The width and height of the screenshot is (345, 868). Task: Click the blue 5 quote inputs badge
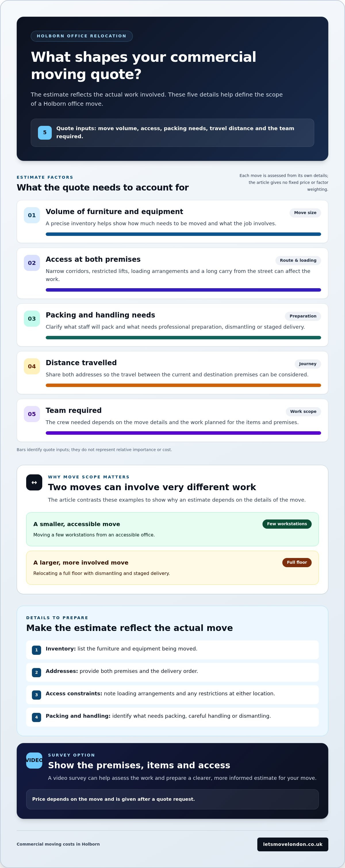[45, 132]
